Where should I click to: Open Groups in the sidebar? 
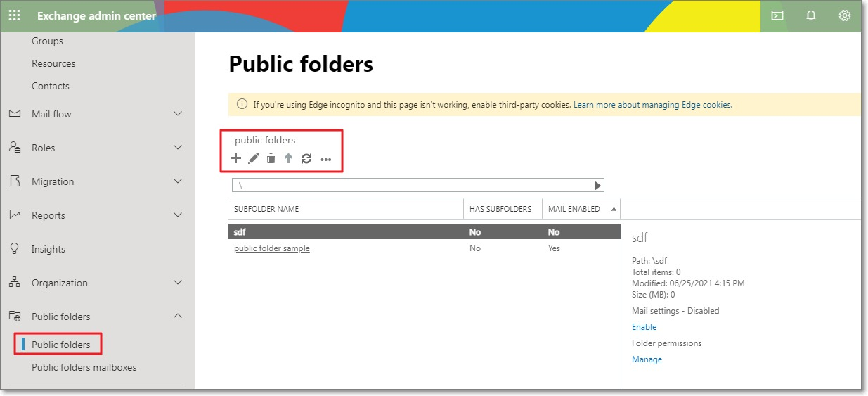click(47, 41)
